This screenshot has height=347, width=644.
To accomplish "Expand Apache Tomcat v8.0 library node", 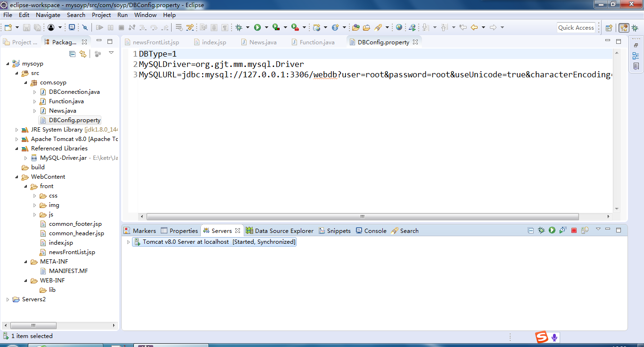I will pos(17,139).
